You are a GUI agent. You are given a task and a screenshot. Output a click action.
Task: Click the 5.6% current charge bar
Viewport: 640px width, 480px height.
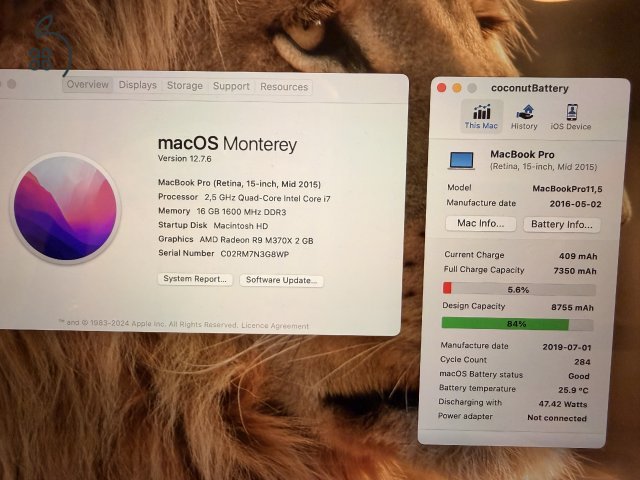pos(519,289)
